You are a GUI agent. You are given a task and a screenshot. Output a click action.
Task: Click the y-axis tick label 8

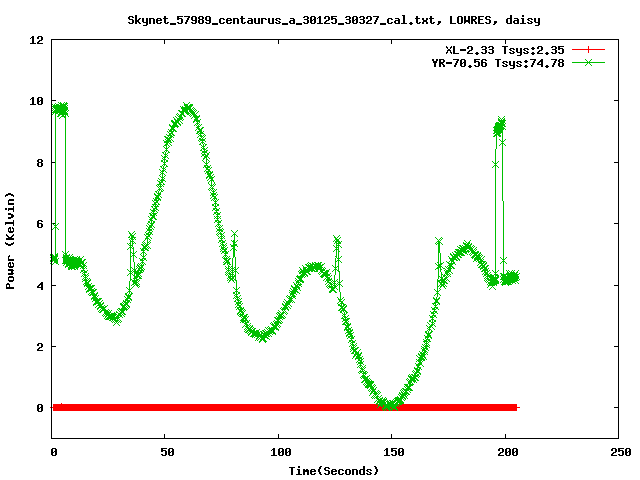[40, 163]
